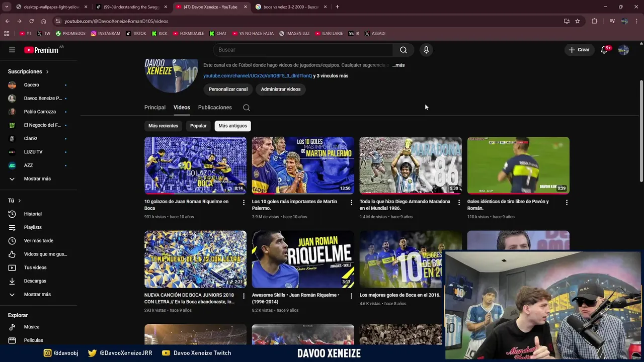Open the browser extensions puzzle icon
Image resolution: width=644 pixels, height=362 pixels.
pos(594,21)
